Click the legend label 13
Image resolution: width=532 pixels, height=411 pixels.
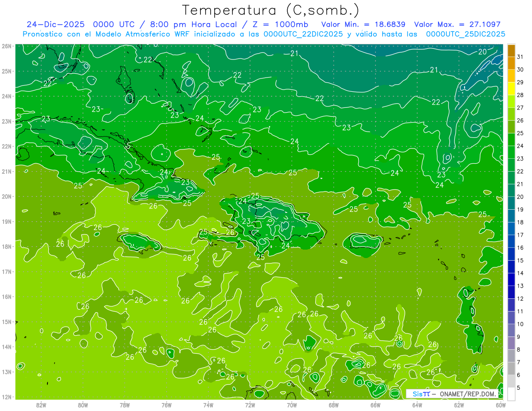pos(520,286)
